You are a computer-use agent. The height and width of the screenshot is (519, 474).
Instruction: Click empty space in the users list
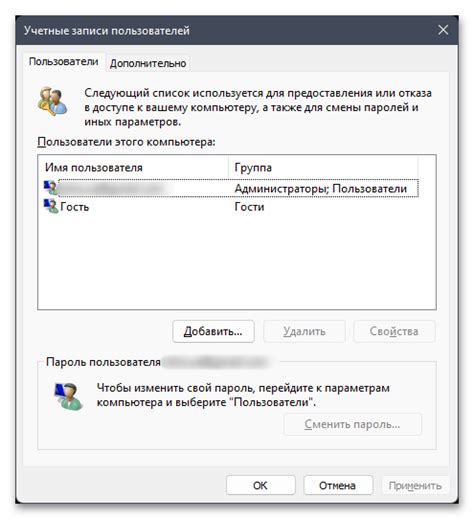pyautogui.click(x=237, y=263)
